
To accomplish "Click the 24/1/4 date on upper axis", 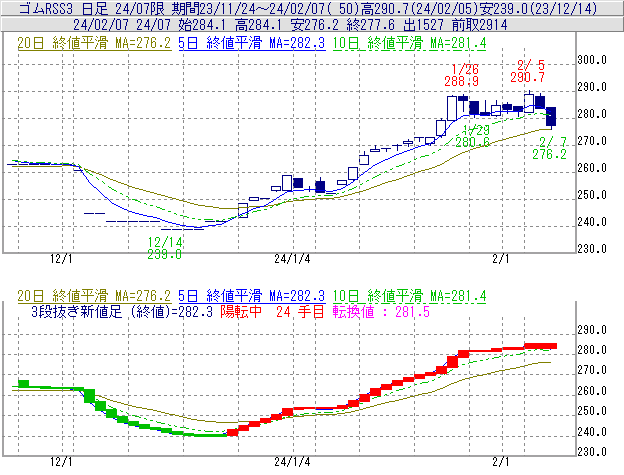I will point(293,259).
